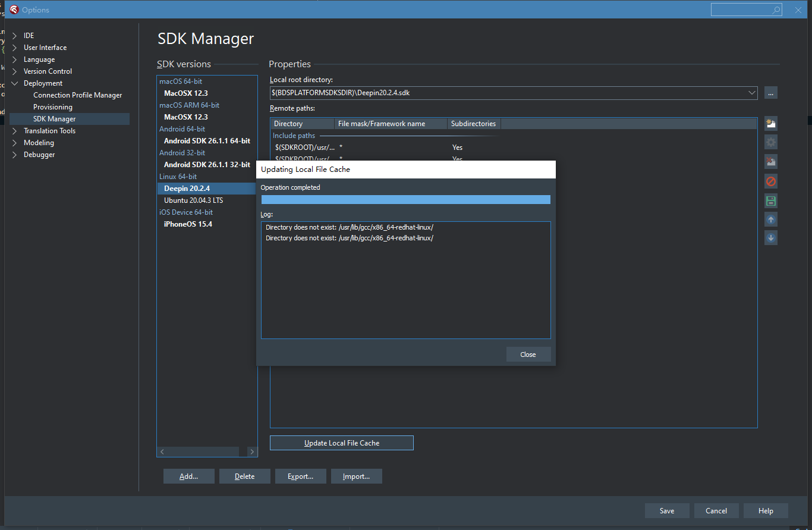Screen dimensions: 812x530
Task: Select the Debugger category label
Action: pyautogui.click(x=39, y=155)
